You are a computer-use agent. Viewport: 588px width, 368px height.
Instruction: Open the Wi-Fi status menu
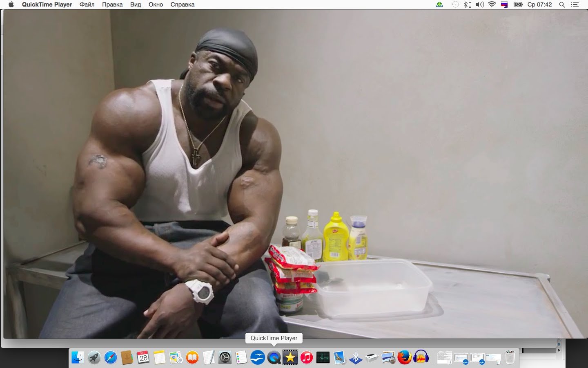[492, 4]
